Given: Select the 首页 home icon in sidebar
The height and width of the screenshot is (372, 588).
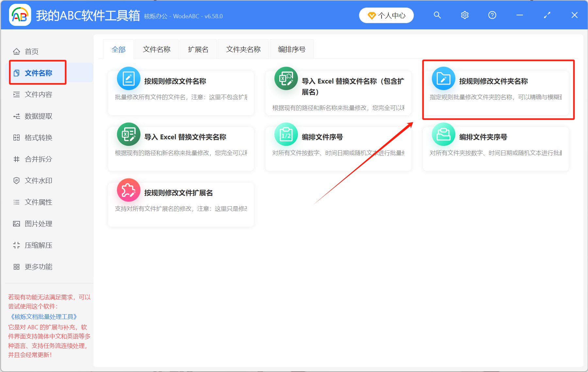Looking at the screenshot, I should click(16, 51).
